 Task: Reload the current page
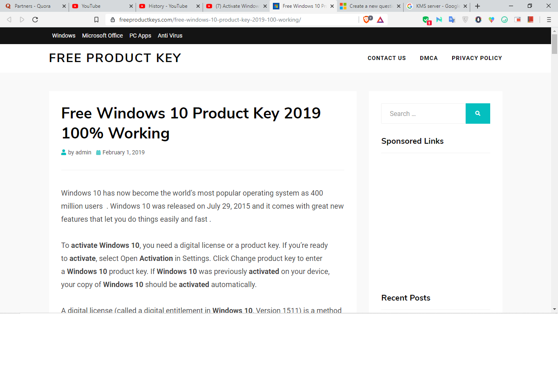[x=35, y=20]
